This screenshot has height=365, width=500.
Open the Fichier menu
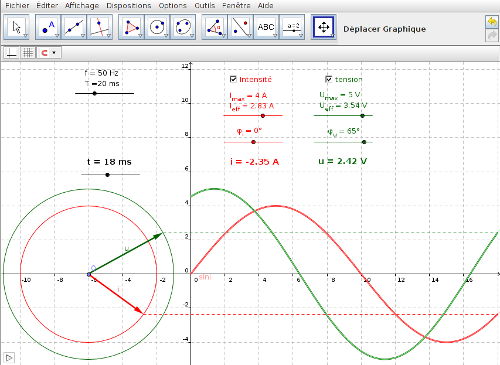(x=17, y=6)
